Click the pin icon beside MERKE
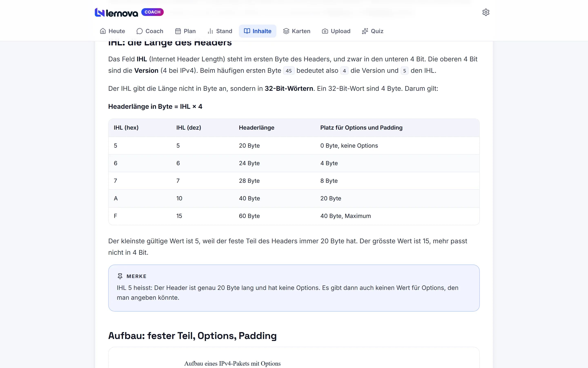 coord(120,276)
